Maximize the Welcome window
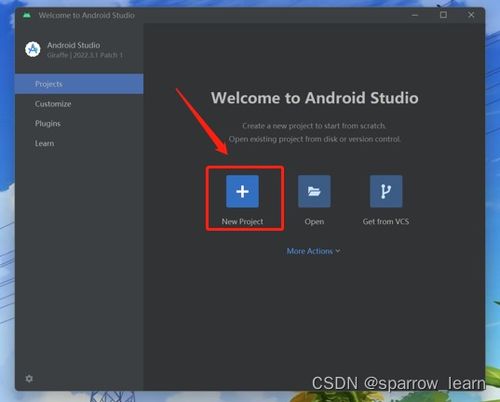The image size is (500, 402). coord(443,15)
